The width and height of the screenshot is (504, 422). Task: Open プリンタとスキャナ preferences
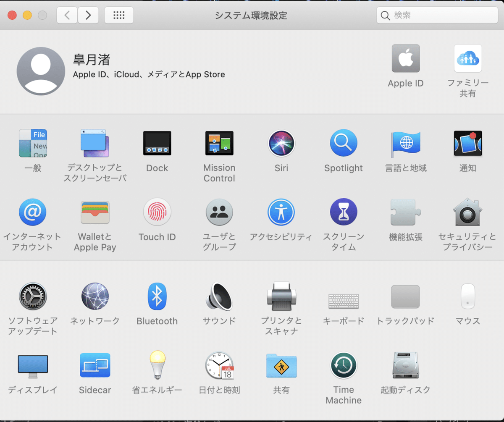[281, 296]
